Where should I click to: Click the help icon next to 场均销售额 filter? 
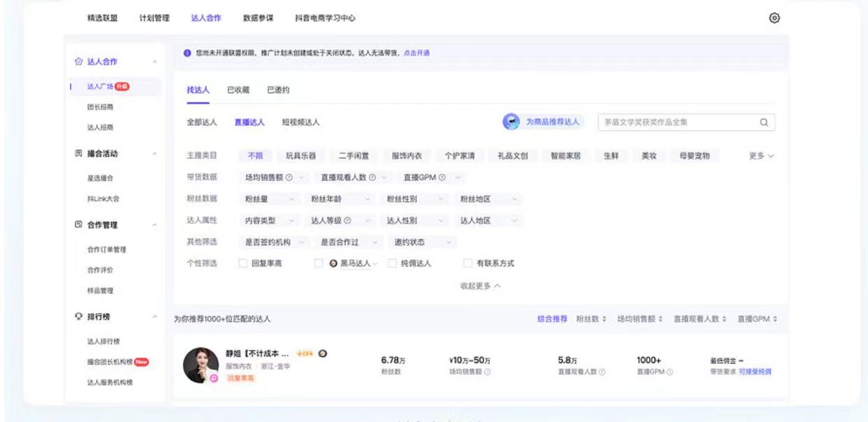click(x=289, y=177)
